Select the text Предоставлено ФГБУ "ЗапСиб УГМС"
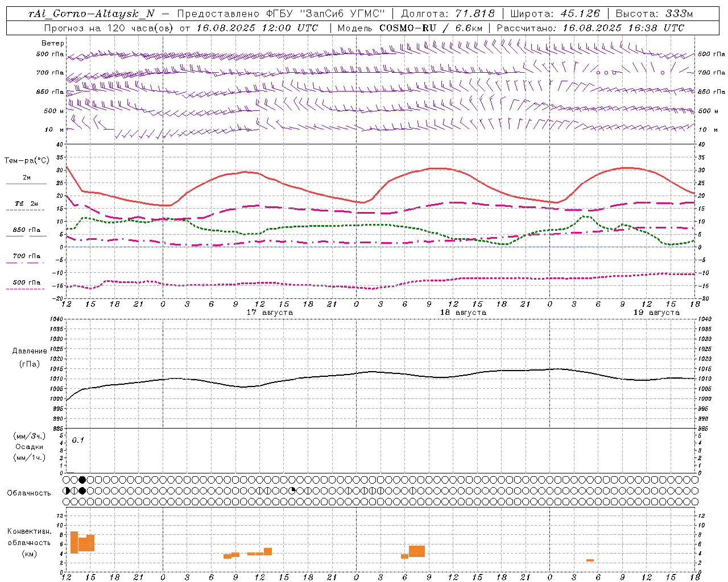Image resolution: width=728 pixels, height=582 pixels. (281, 14)
